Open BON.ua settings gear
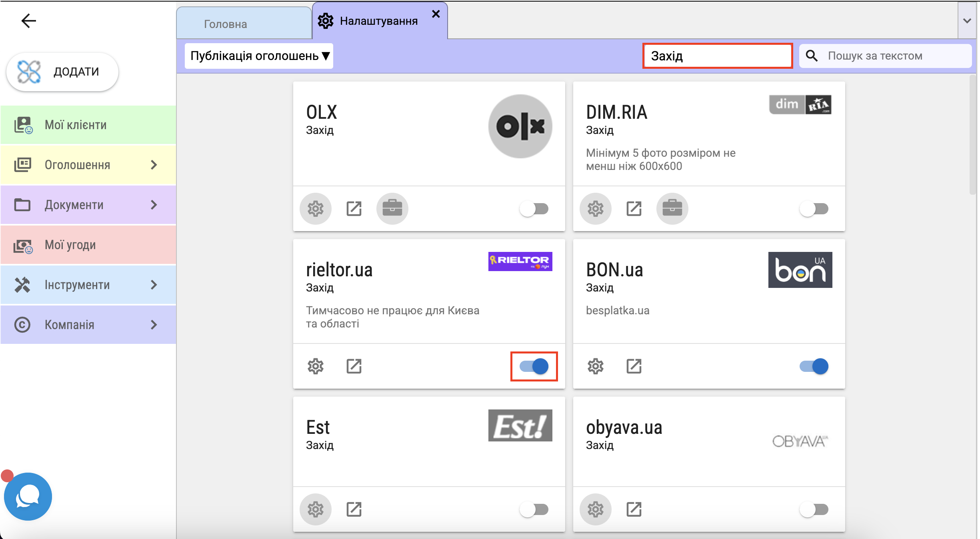Viewport: 980px width, 539px height. 596,366
